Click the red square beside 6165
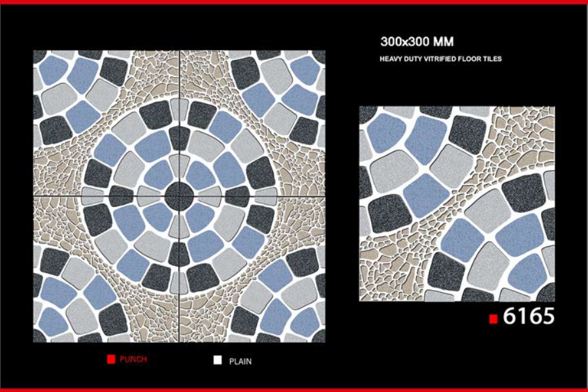 coord(493,319)
